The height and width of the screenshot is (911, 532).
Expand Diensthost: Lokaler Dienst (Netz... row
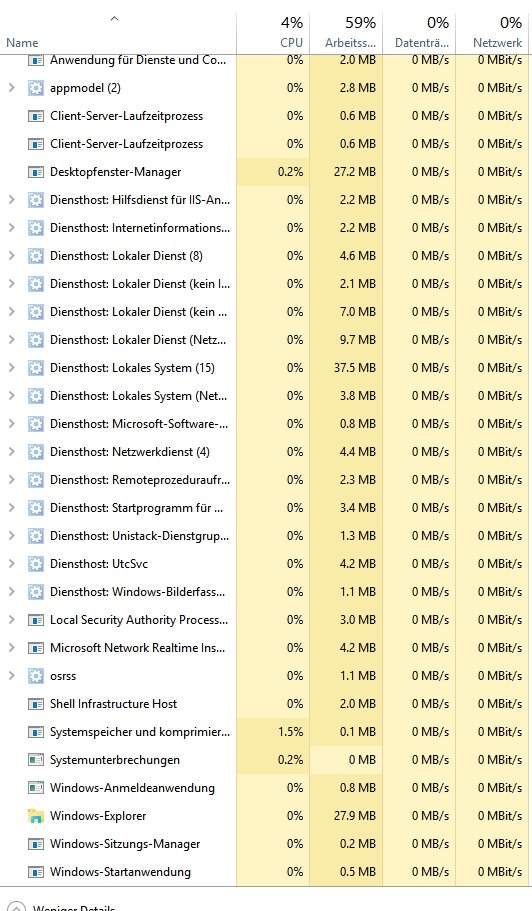click(x=11, y=340)
